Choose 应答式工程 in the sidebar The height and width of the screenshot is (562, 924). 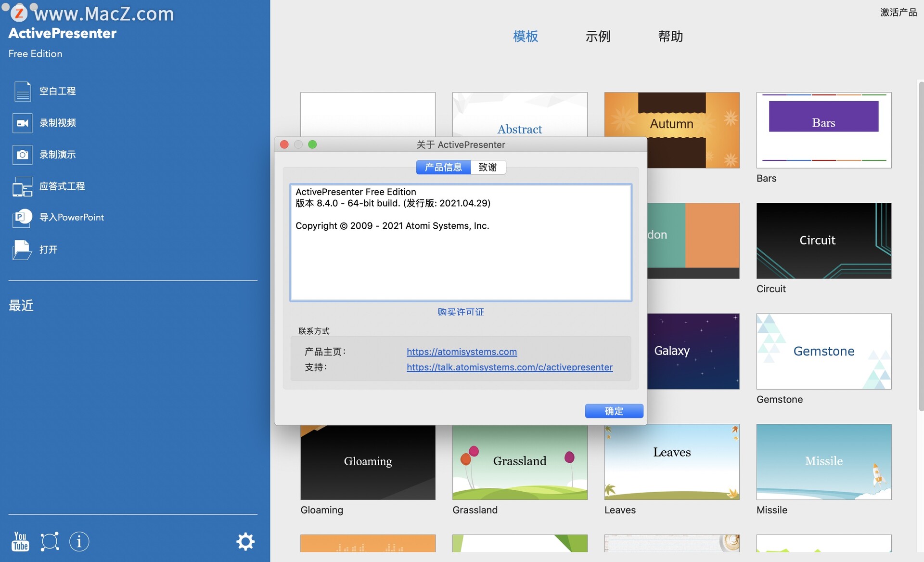(x=62, y=186)
